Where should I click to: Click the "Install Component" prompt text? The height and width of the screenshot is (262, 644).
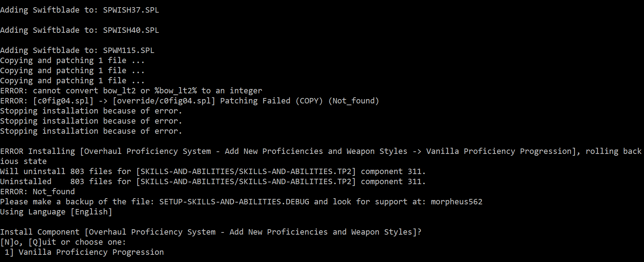pos(40,232)
